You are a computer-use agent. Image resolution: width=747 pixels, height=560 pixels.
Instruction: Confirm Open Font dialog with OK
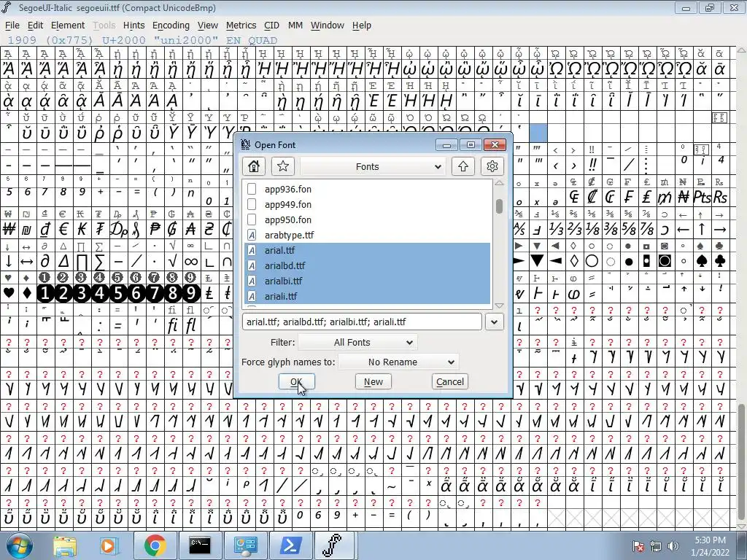pos(296,382)
